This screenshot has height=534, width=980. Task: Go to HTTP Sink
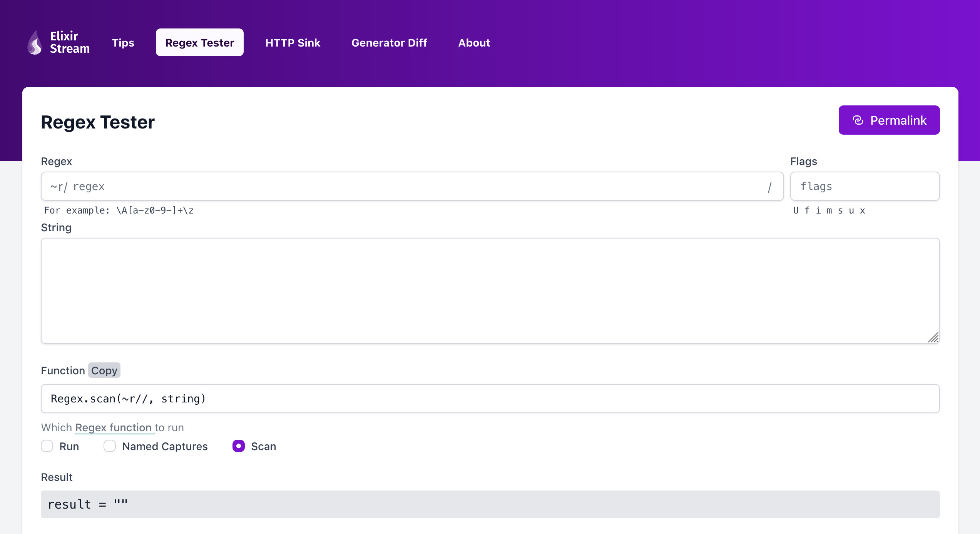tap(293, 42)
